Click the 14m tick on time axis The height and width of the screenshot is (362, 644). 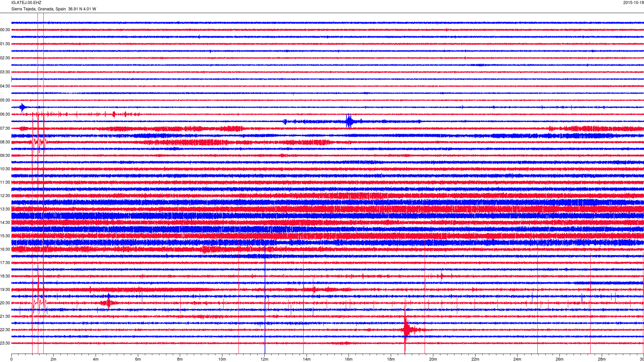(x=307, y=359)
